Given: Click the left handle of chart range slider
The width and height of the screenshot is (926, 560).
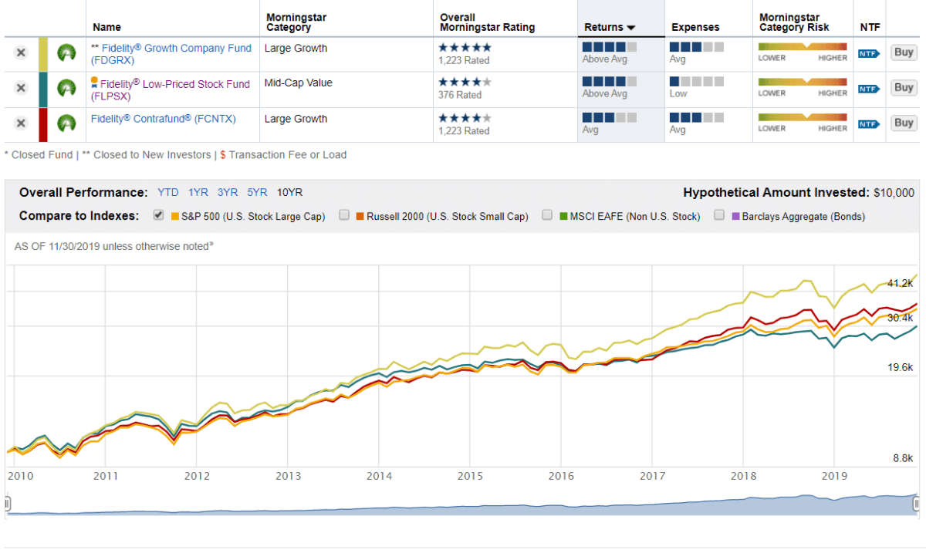Looking at the screenshot, I should 8,504.
